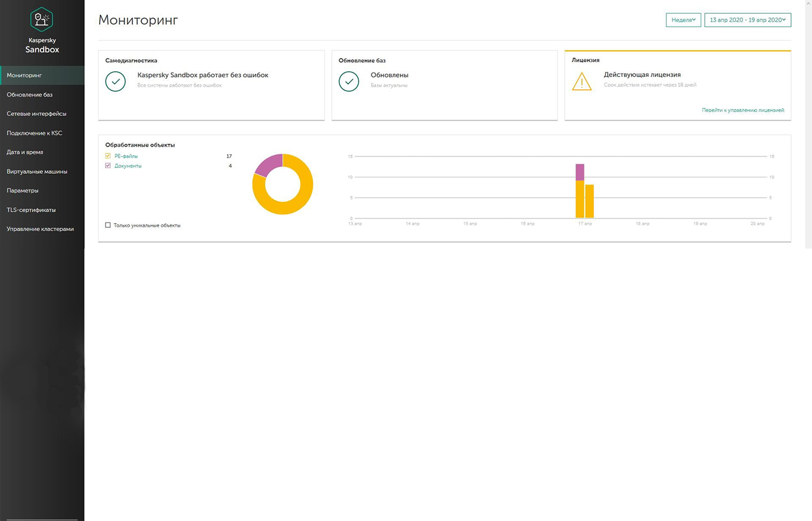Open the Неделя period dropdown
Screen dimensions: 812x521
click(683, 20)
